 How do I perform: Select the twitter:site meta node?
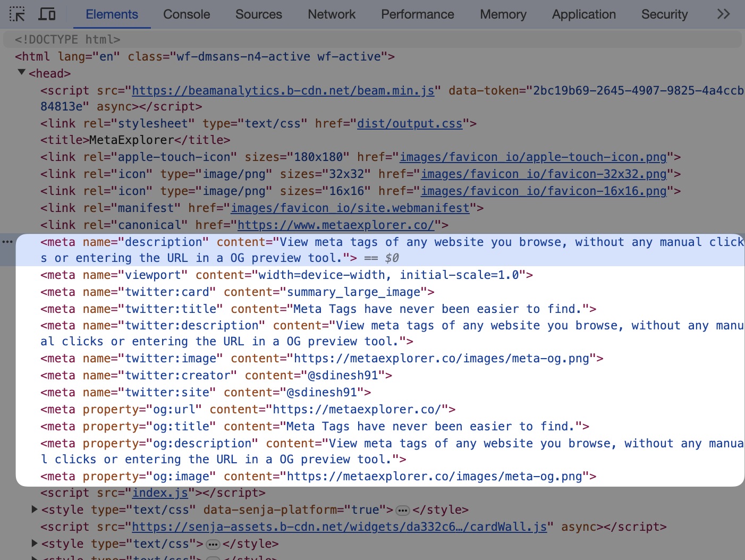pos(206,393)
